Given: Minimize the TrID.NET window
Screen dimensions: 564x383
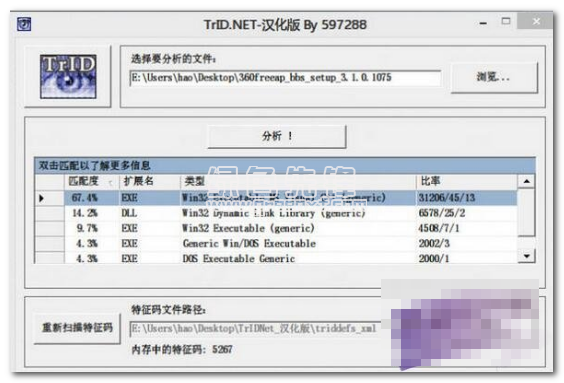Looking at the screenshot, I should coord(483,23).
